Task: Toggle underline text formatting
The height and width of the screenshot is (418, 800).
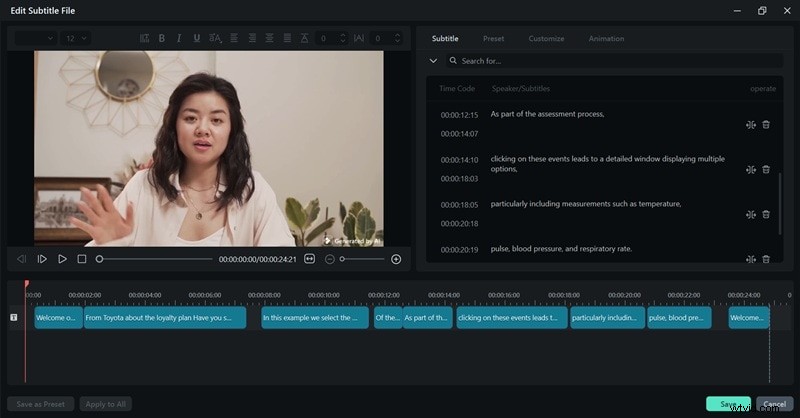Action: pyautogui.click(x=196, y=38)
